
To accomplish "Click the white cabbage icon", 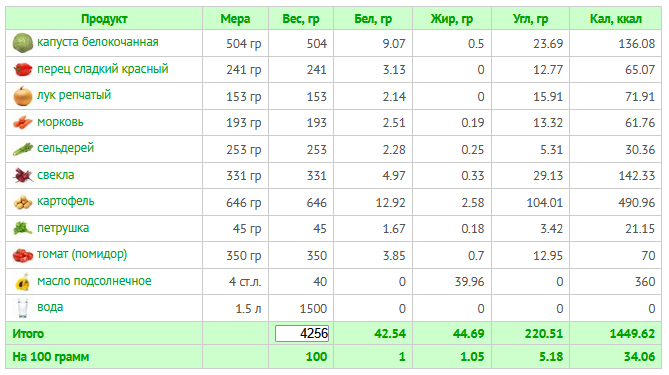I will point(23,43).
